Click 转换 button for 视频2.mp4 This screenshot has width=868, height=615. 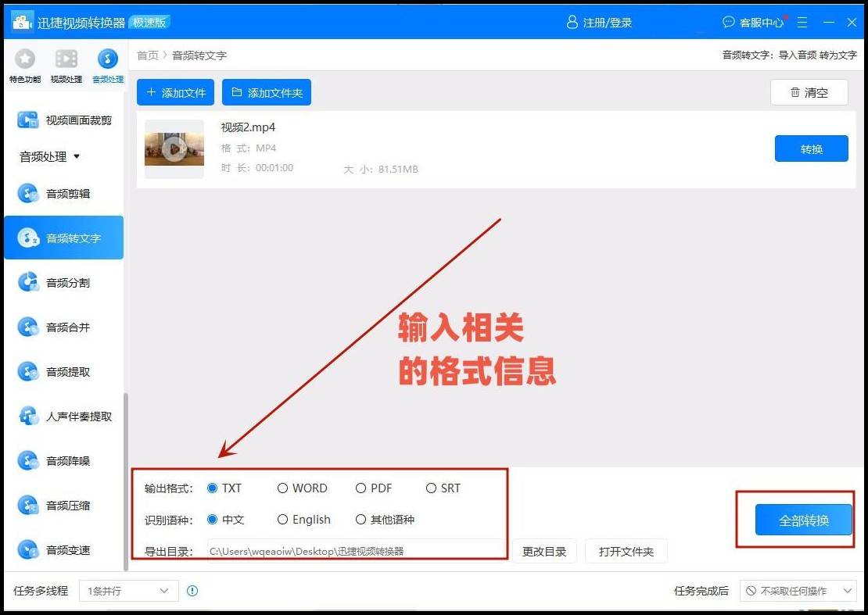point(811,148)
